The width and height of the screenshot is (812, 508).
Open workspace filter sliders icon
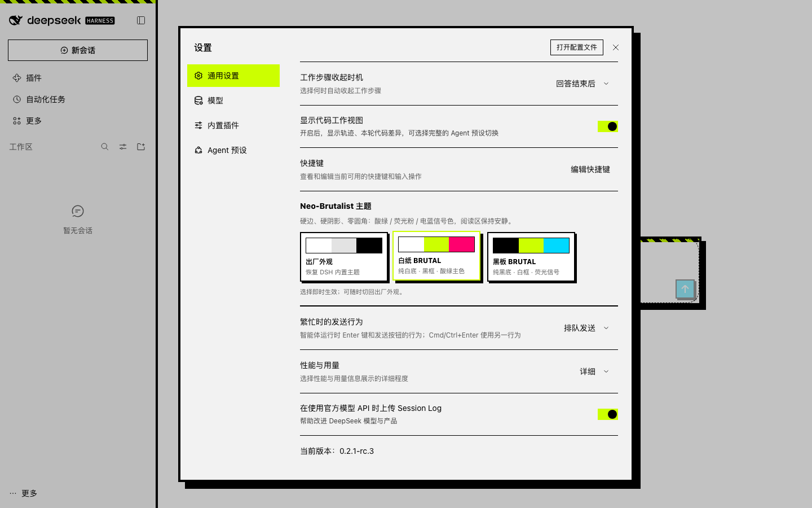(x=123, y=147)
